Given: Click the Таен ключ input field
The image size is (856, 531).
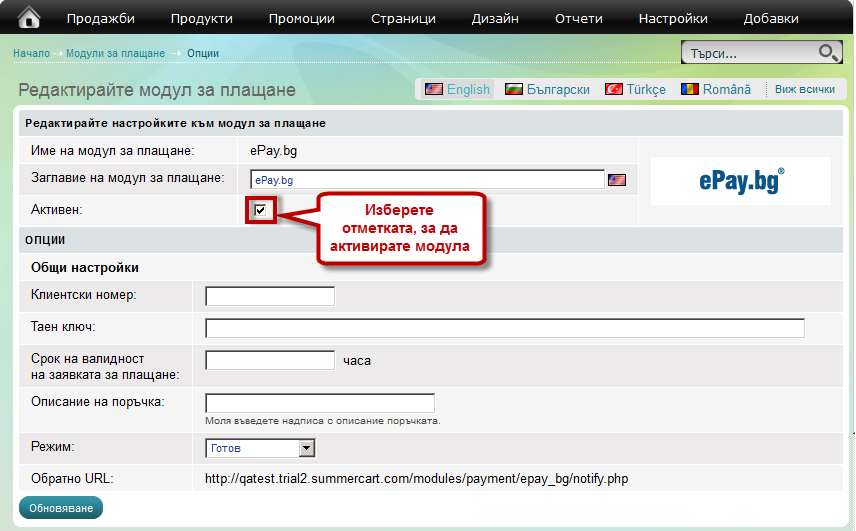Looking at the screenshot, I should tap(504, 329).
